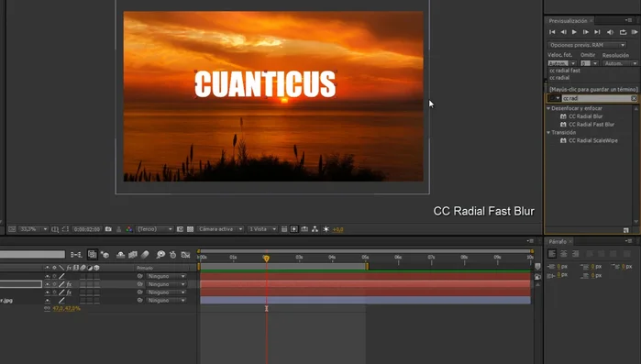Open the timeline button in viewer footer
Image resolution: width=641 pixels, height=364 pixels.
[304, 229]
